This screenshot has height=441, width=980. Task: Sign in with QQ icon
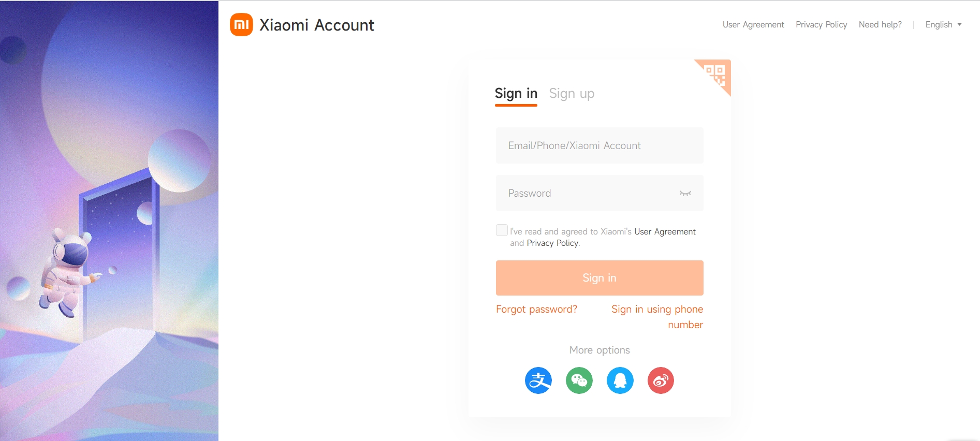(x=620, y=380)
